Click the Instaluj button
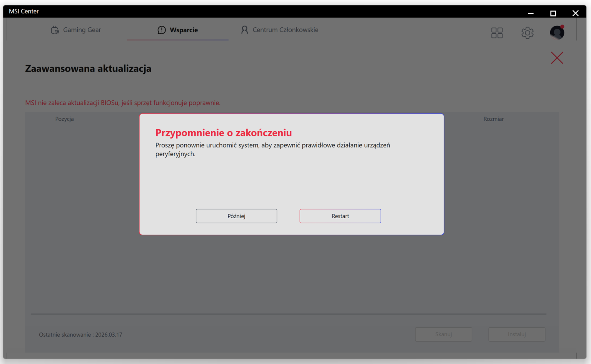The width and height of the screenshot is (591, 364). click(x=516, y=334)
